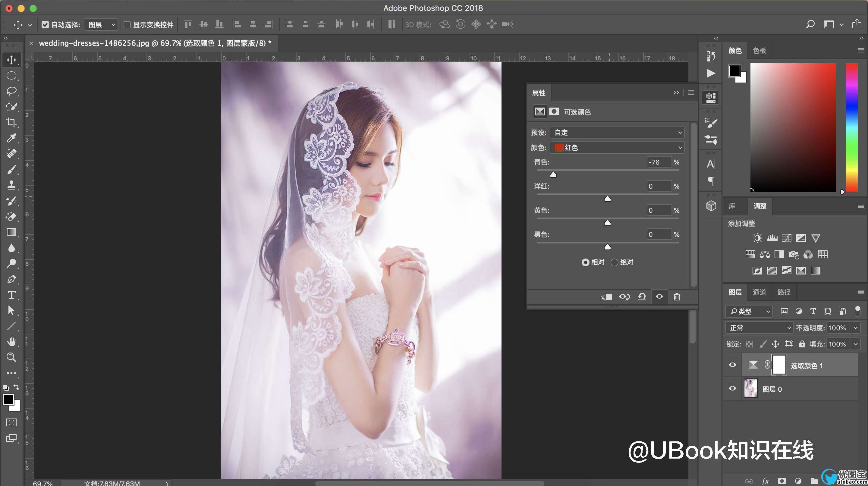Open the 预设 自定 preset dropdown
Image resolution: width=868 pixels, height=486 pixels.
tap(617, 132)
